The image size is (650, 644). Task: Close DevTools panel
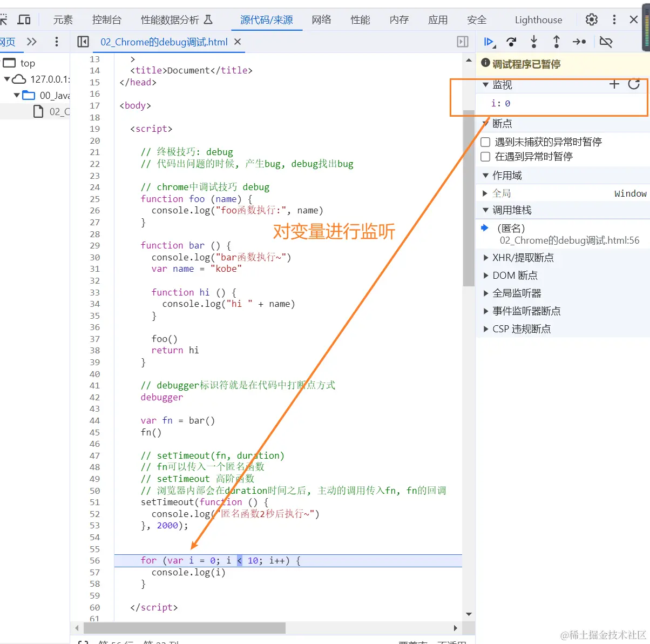pyautogui.click(x=634, y=20)
